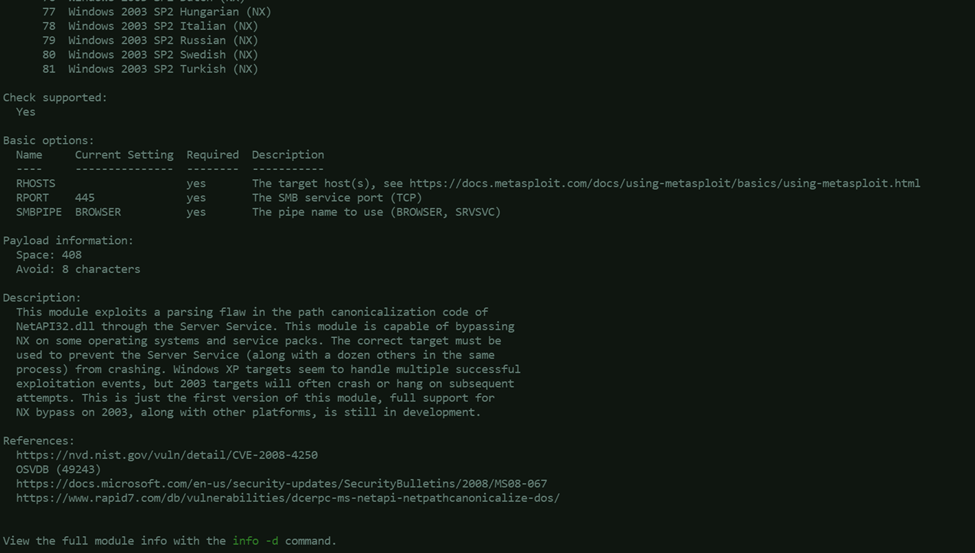Open the Microsoft MS08-067 security bulletin link
Image resolution: width=975 pixels, height=553 pixels.
(281, 484)
